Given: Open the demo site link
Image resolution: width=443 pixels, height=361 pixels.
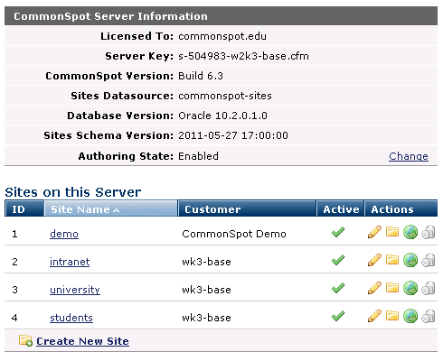Looking at the screenshot, I should point(64,234).
